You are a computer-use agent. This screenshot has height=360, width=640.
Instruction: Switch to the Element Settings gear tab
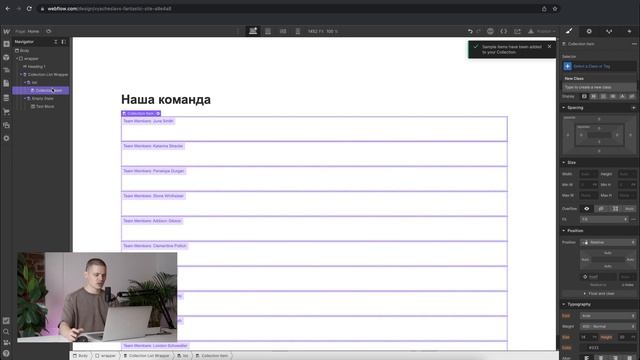click(589, 31)
